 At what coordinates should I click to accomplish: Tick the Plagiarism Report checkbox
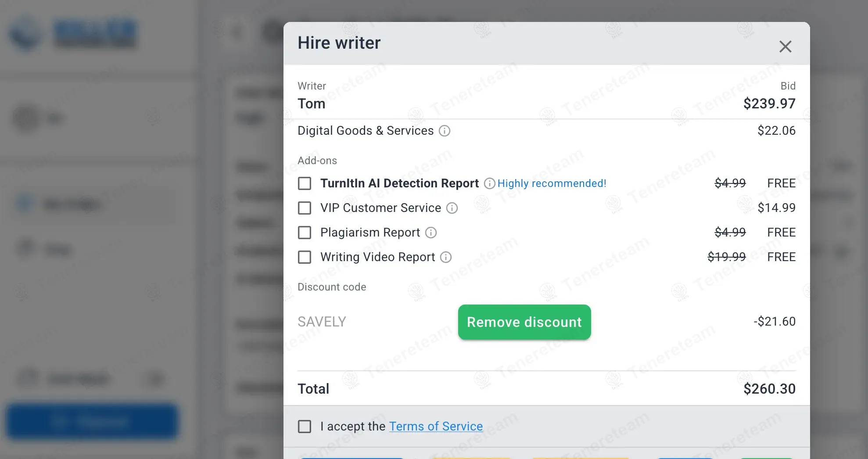(305, 233)
